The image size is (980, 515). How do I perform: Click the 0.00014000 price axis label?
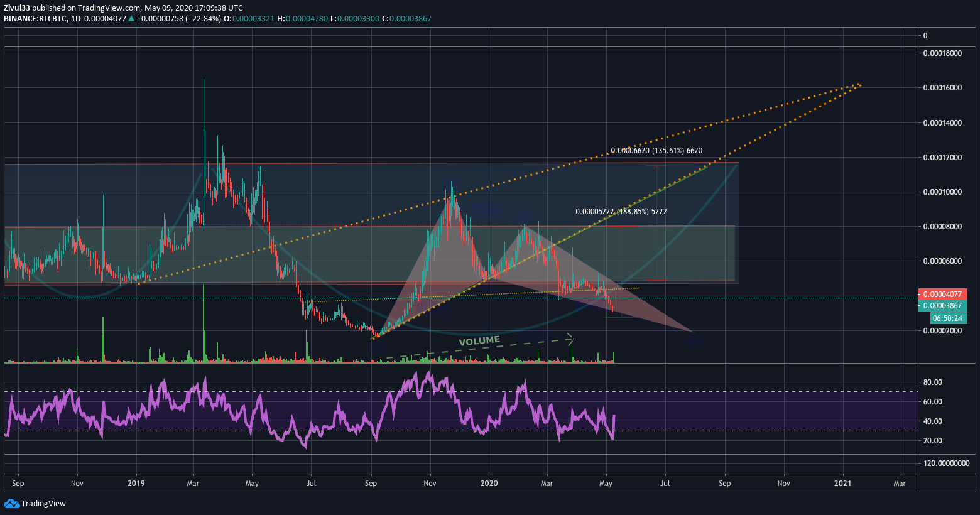(942, 122)
